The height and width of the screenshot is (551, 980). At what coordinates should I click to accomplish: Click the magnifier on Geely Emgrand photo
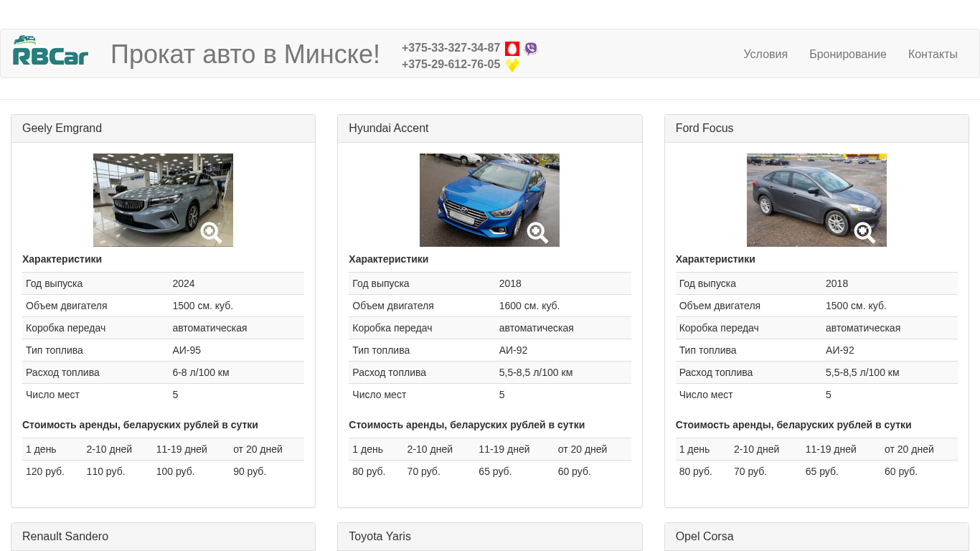(211, 232)
